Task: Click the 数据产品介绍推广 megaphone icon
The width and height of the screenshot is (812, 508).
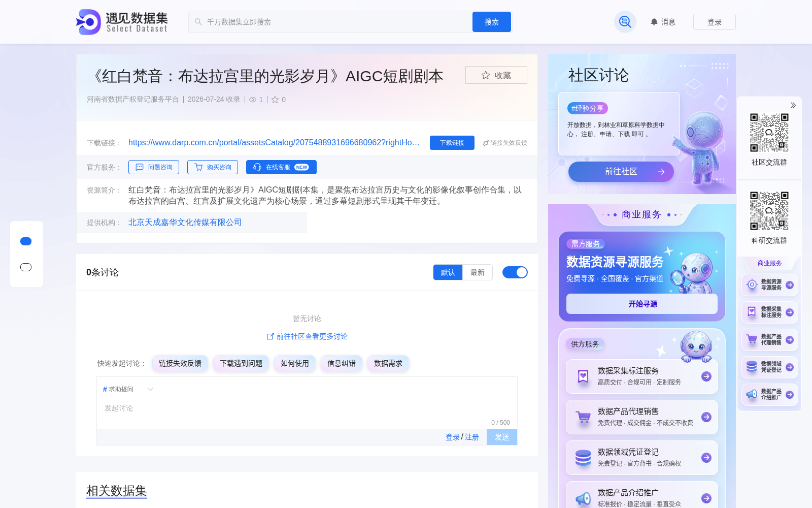Action: tap(583, 498)
